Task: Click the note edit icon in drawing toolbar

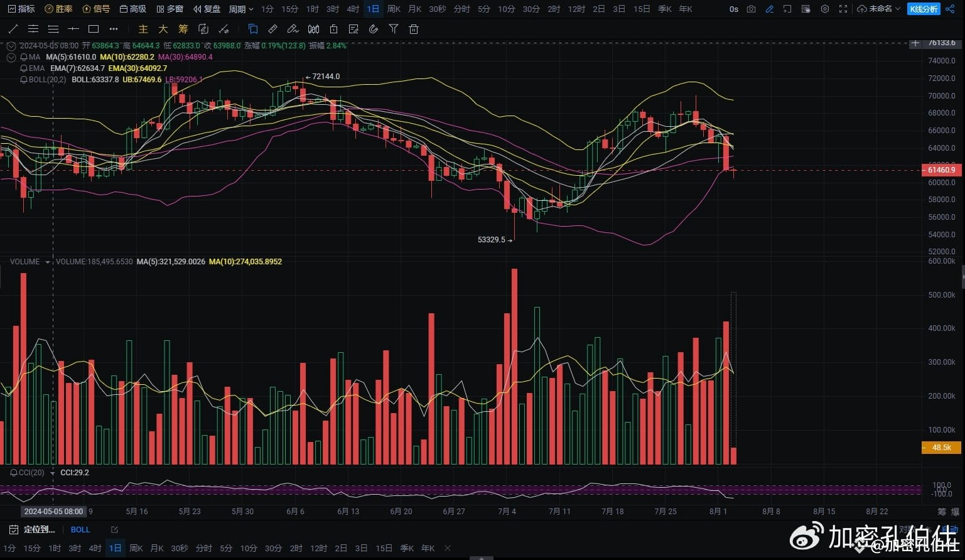Action: 353,29
